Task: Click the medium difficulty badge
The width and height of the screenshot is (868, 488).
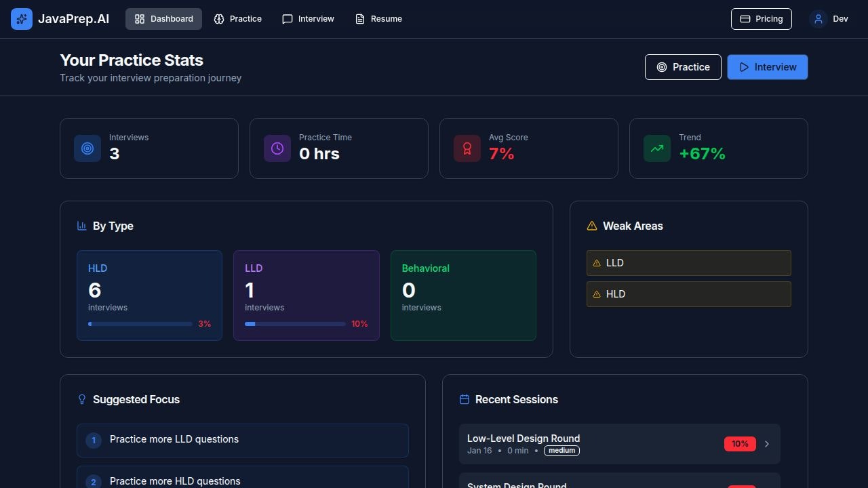Action: (561, 450)
